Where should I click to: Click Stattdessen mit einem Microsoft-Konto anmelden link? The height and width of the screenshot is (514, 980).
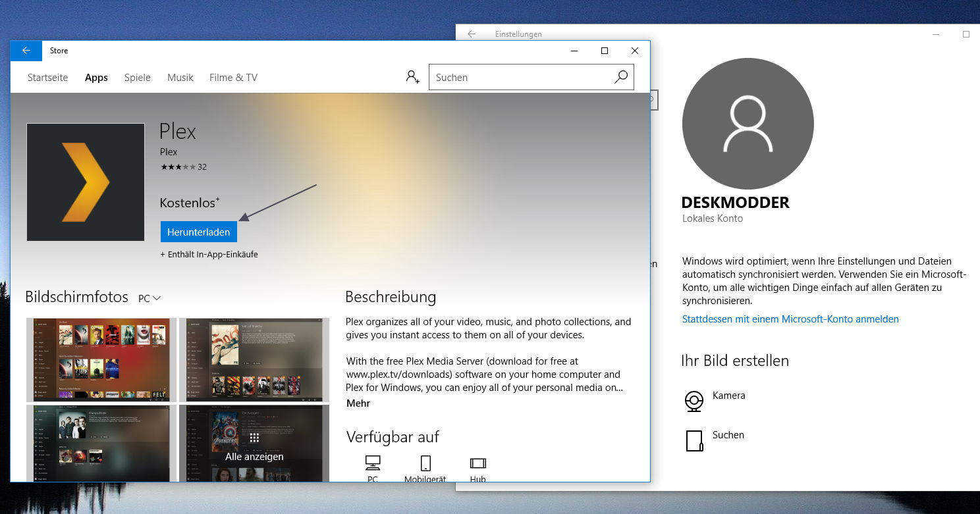tap(790, 319)
